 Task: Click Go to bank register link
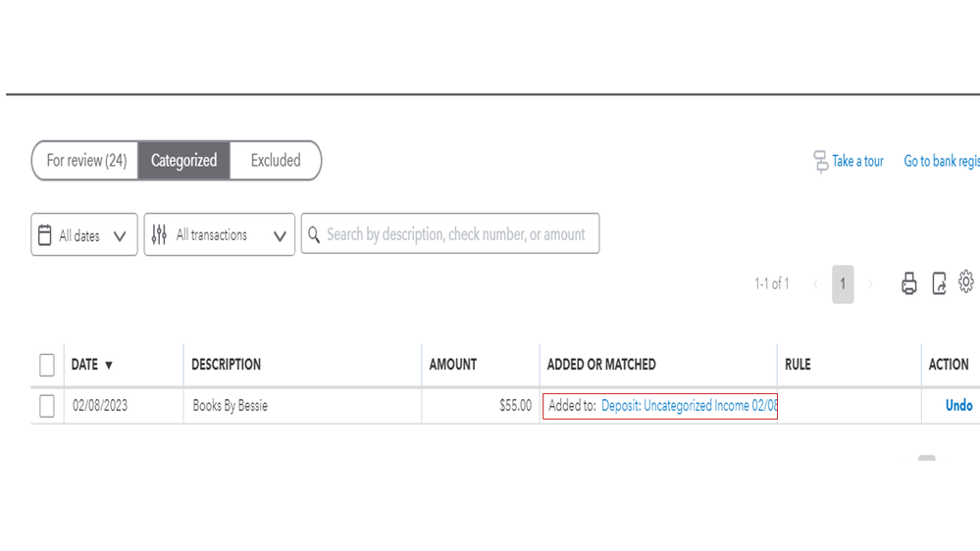[x=941, y=162]
